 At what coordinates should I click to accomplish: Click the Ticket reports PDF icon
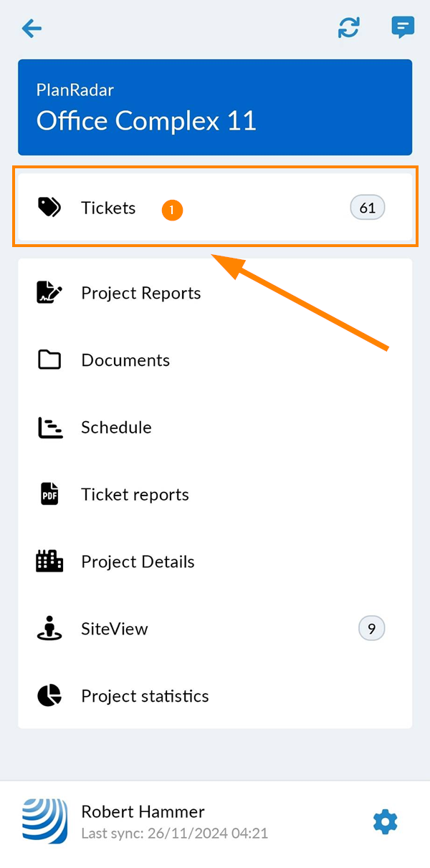pyautogui.click(x=49, y=494)
